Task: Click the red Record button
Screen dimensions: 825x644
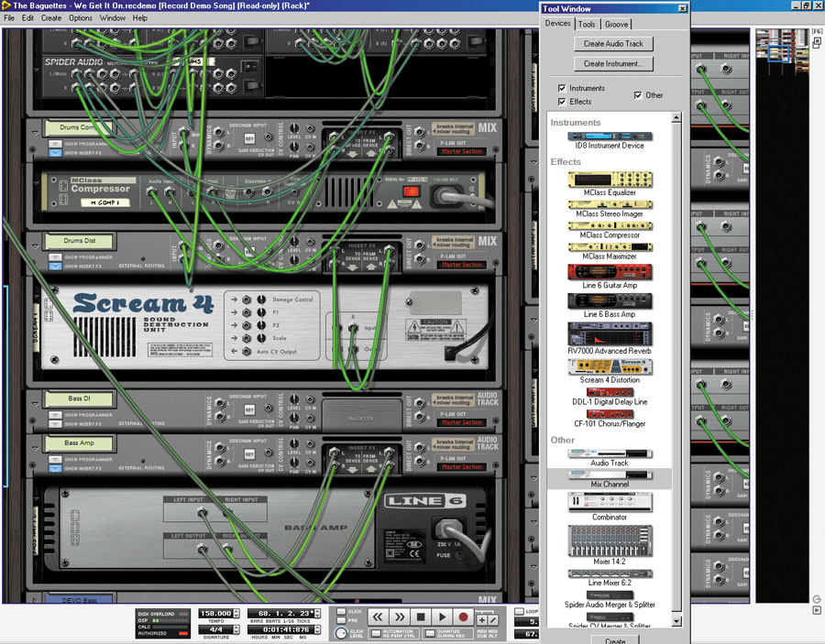Action: (464, 617)
